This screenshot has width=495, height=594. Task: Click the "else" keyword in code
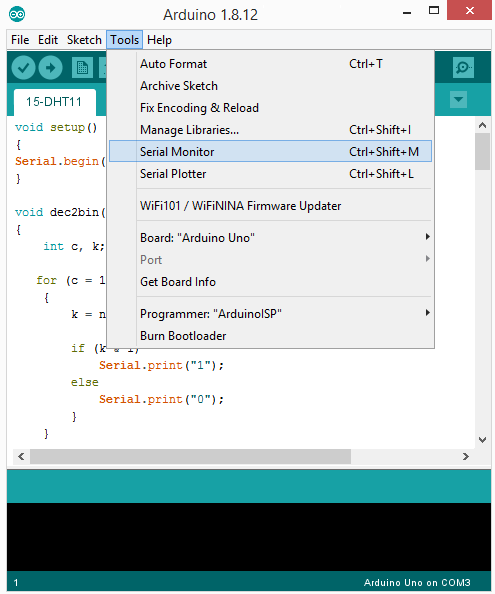[x=84, y=382]
